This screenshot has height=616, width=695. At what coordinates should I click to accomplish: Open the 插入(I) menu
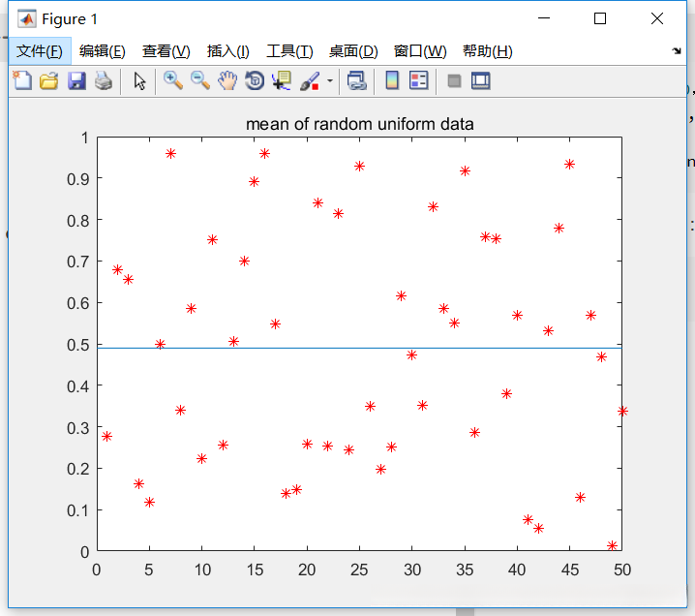(x=228, y=51)
